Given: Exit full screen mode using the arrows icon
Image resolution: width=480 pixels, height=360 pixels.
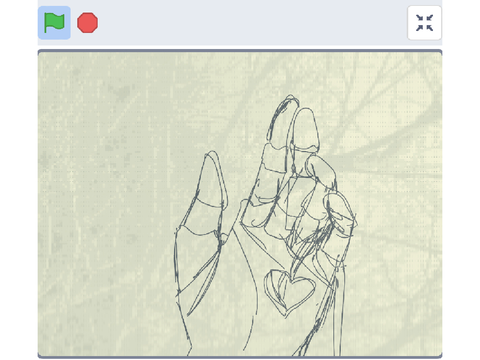Looking at the screenshot, I should point(424,23).
